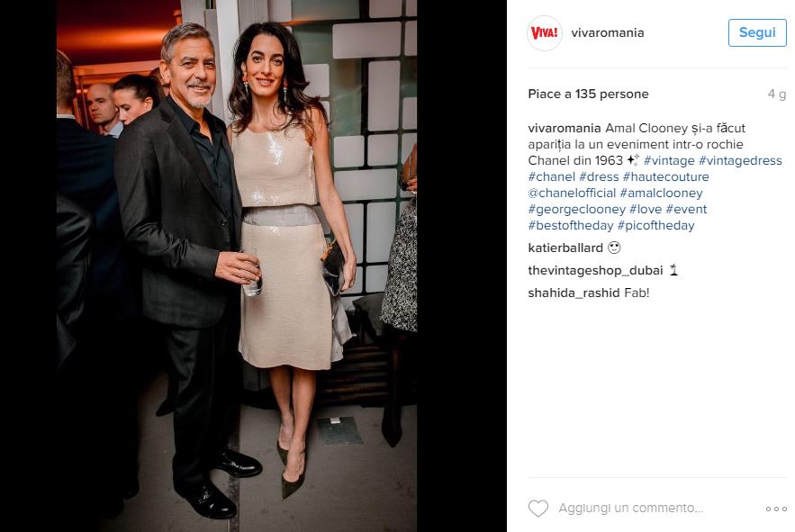Visit the @chanelofficial mention
The height and width of the screenshot is (532, 795).
(x=572, y=194)
